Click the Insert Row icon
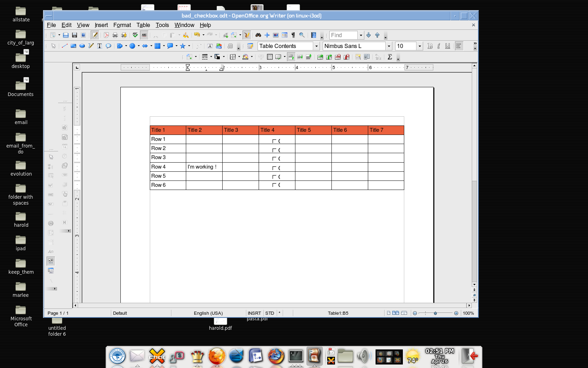The image size is (588, 368). 320,57
